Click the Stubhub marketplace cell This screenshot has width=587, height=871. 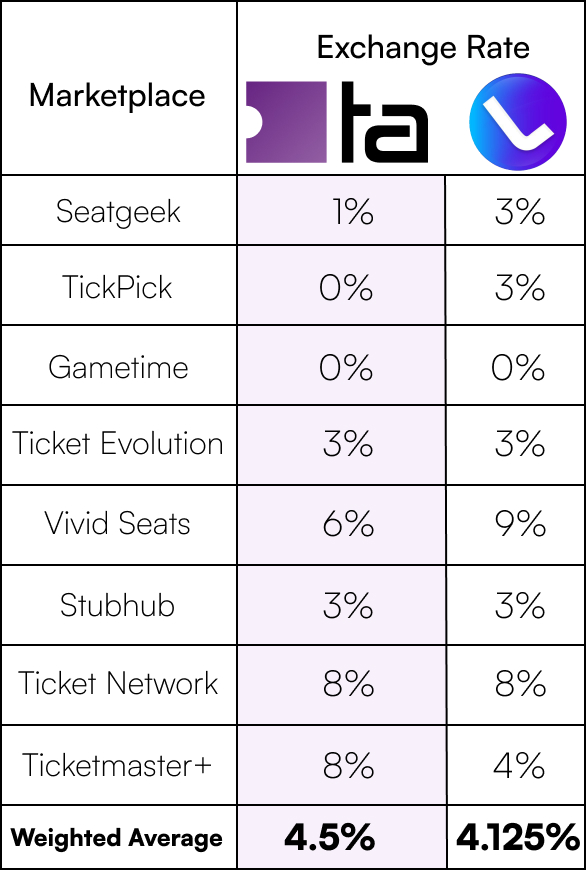coord(117,604)
